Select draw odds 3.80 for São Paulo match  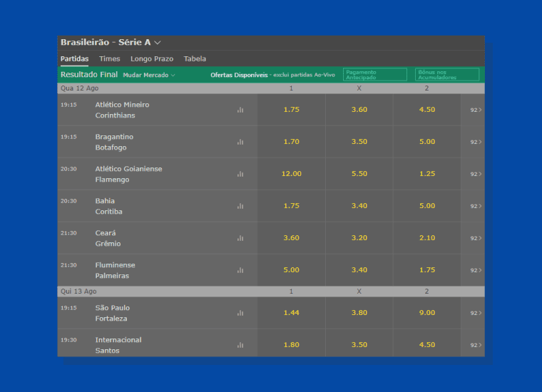359,313
